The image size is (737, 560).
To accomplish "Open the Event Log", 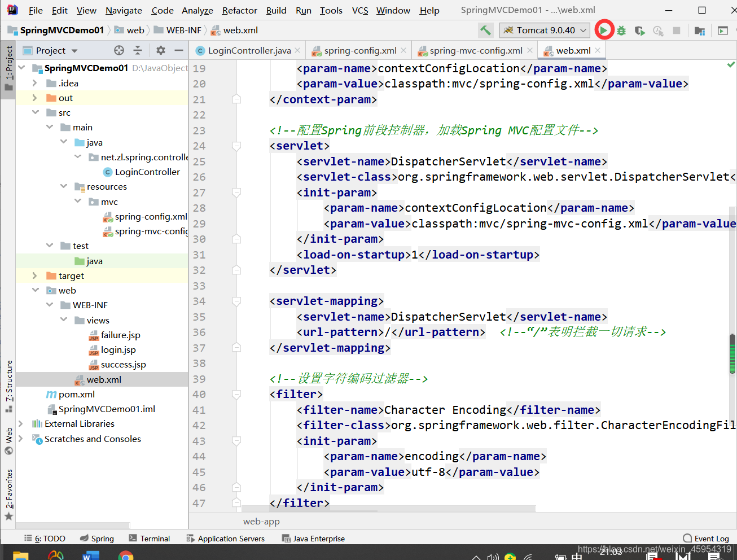I will pos(706,539).
